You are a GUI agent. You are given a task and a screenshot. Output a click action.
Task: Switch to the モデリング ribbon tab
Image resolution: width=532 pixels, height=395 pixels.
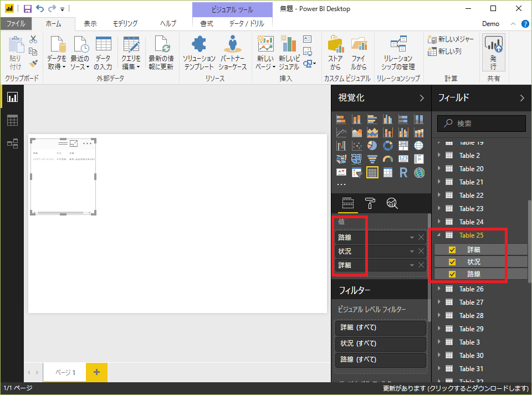(125, 24)
